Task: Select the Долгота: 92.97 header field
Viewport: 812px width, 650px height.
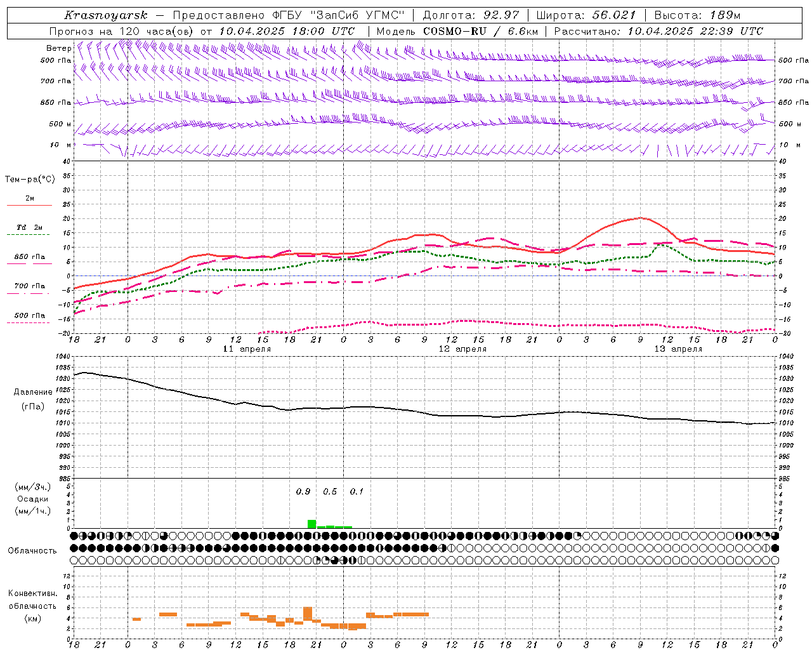Action: pyautogui.click(x=471, y=15)
